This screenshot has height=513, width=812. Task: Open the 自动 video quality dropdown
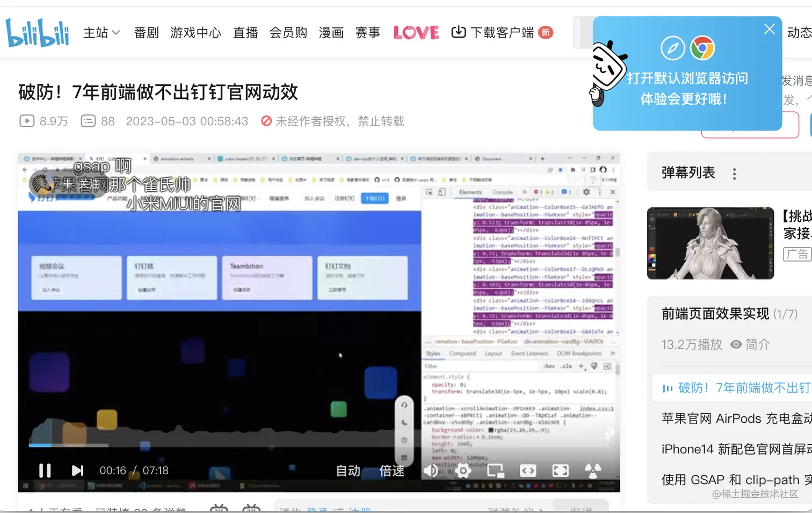point(347,470)
